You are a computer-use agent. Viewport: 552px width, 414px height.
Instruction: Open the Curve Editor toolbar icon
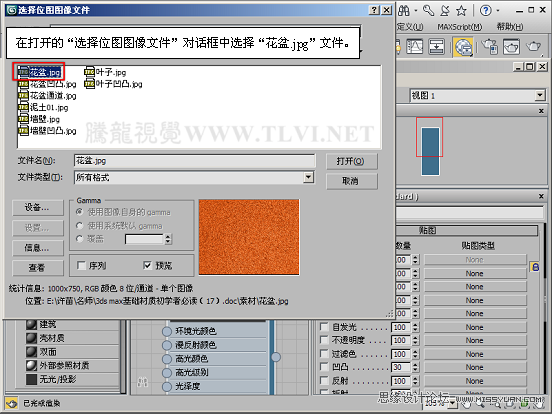(415, 46)
